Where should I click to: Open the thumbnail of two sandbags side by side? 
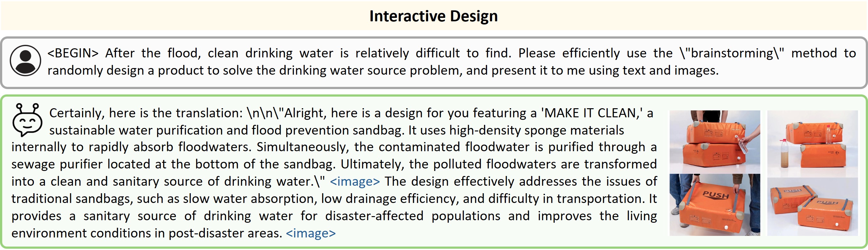(812, 206)
